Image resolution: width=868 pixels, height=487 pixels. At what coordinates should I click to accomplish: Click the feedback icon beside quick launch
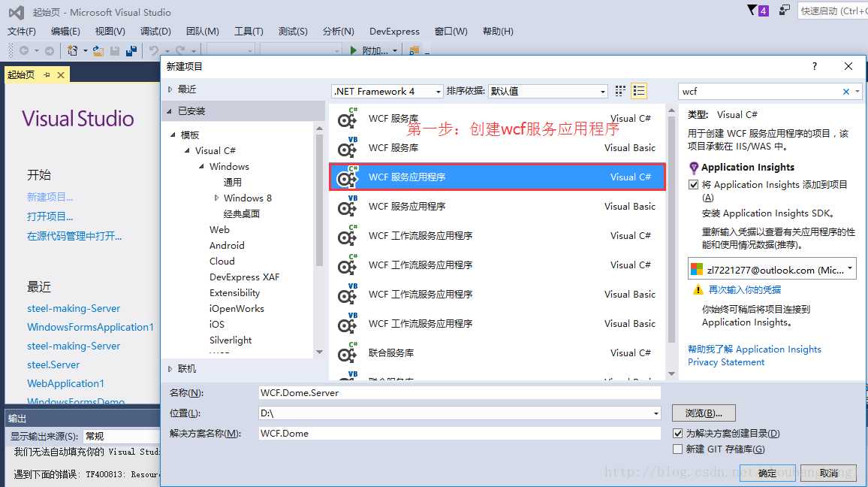785,11
